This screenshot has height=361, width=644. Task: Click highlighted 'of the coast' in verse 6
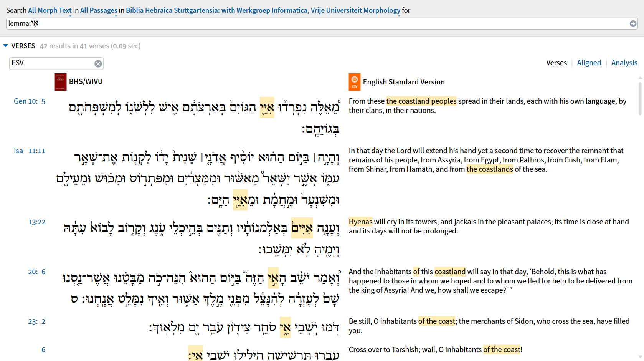[x=502, y=349]
